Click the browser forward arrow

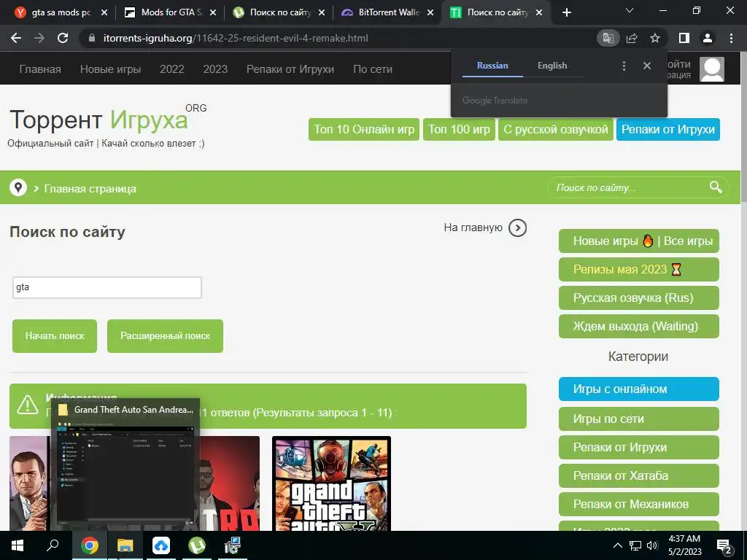pyautogui.click(x=39, y=38)
